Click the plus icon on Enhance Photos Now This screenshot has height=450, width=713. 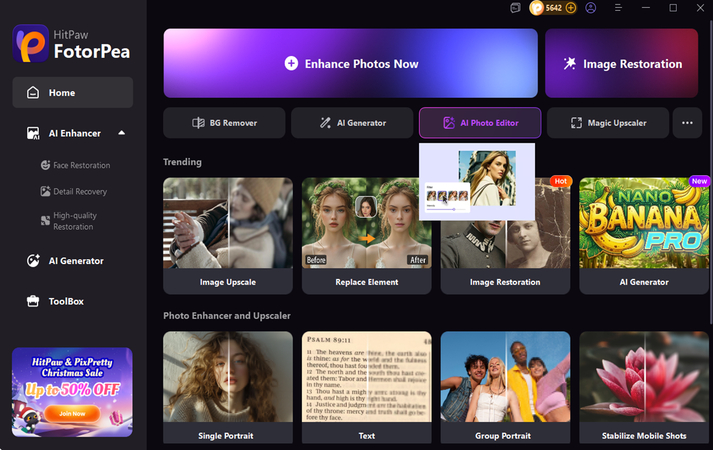pyautogui.click(x=291, y=64)
